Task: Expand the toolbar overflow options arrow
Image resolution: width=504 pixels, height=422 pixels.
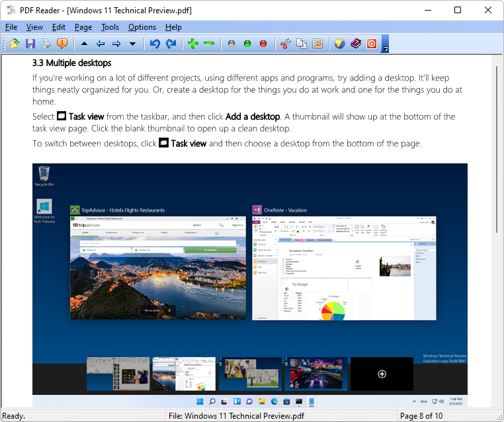Action: click(x=385, y=48)
